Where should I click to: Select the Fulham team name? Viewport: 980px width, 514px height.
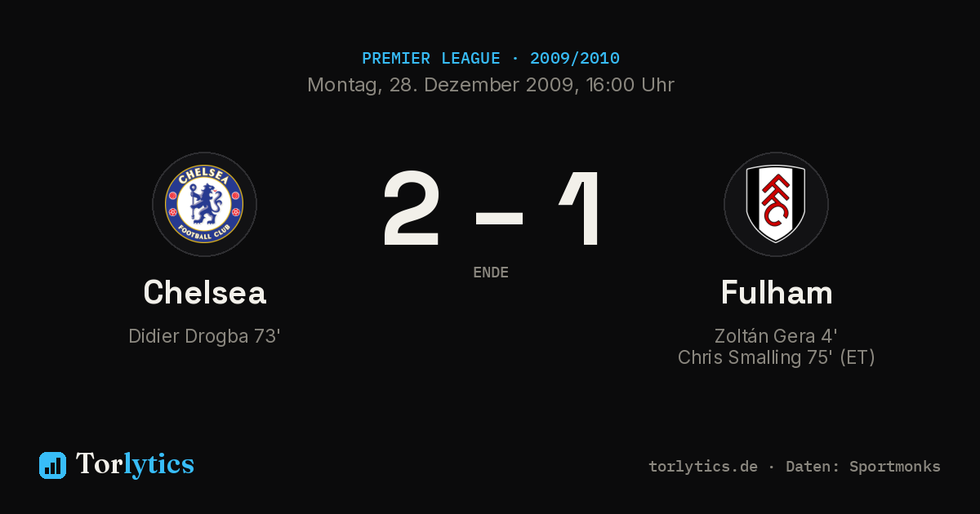click(776, 292)
